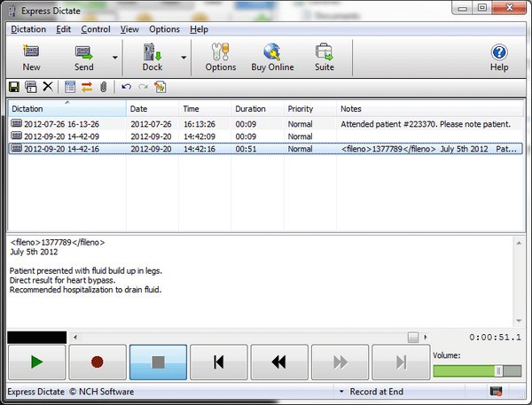Sort by the Dictation column header
The height and width of the screenshot is (405, 532).
[67, 109]
